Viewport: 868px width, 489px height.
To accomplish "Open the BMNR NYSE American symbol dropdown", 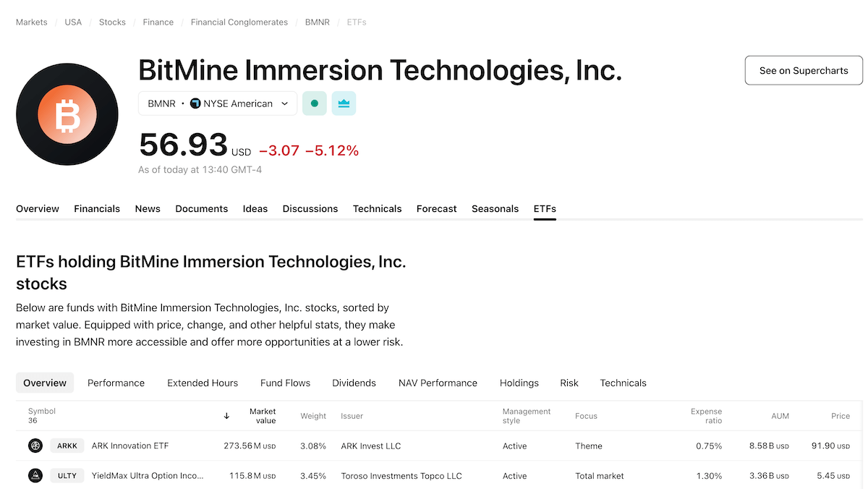I will point(217,103).
